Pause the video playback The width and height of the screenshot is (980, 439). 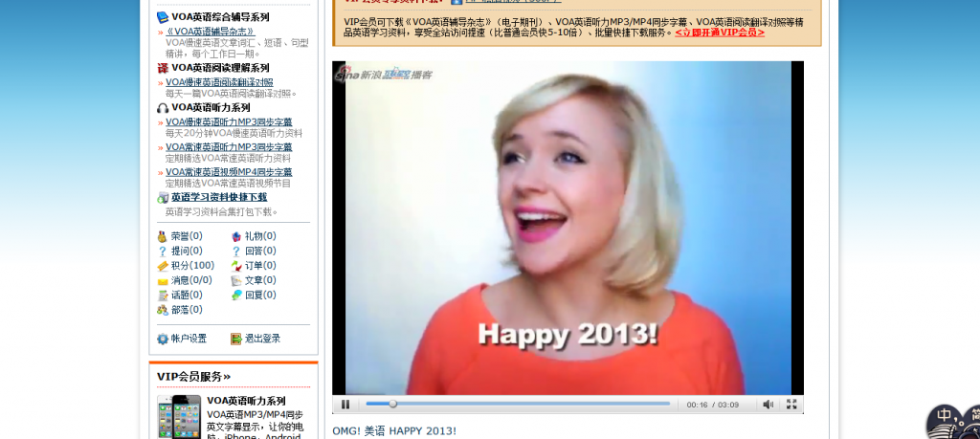pos(345,405)
